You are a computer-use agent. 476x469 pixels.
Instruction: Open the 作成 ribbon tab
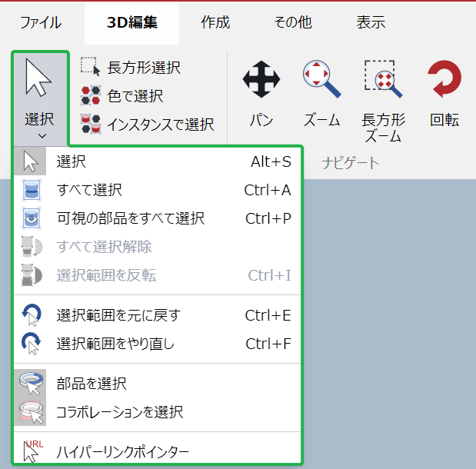(x=215, y=23)
